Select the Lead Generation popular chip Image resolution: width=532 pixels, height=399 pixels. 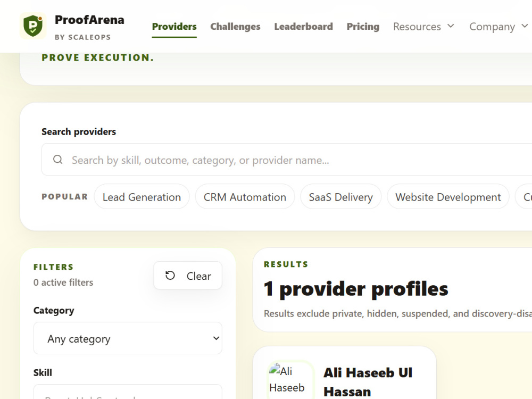(142, 197)
